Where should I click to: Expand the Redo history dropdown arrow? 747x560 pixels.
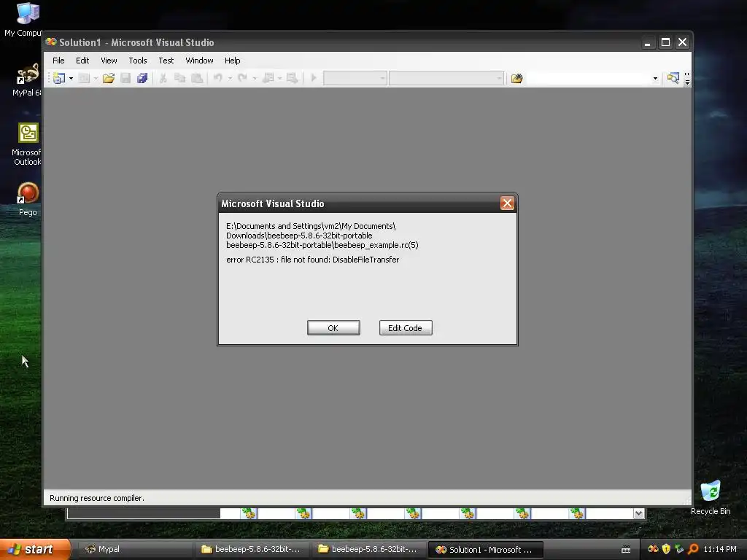255,78
